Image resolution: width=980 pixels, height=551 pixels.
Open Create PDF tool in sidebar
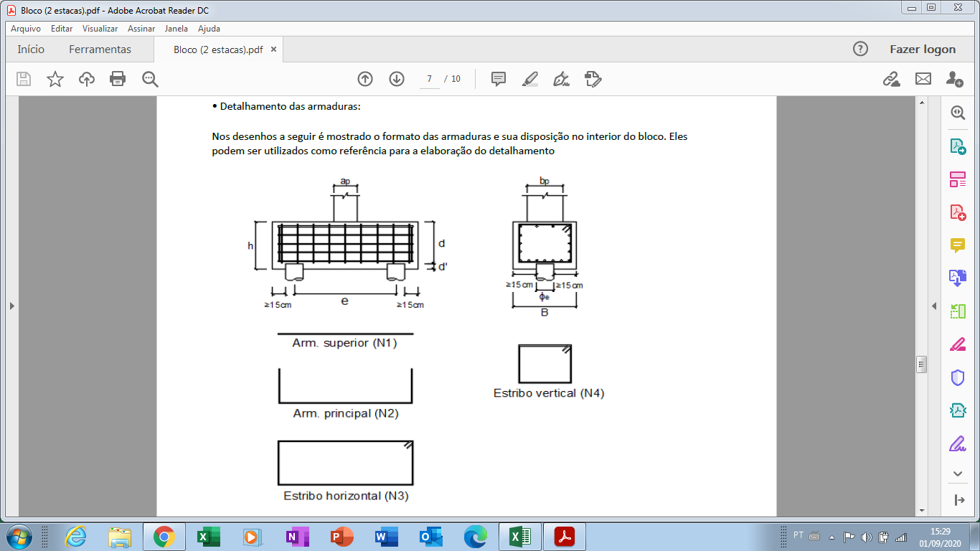click(x=958, y=212)
